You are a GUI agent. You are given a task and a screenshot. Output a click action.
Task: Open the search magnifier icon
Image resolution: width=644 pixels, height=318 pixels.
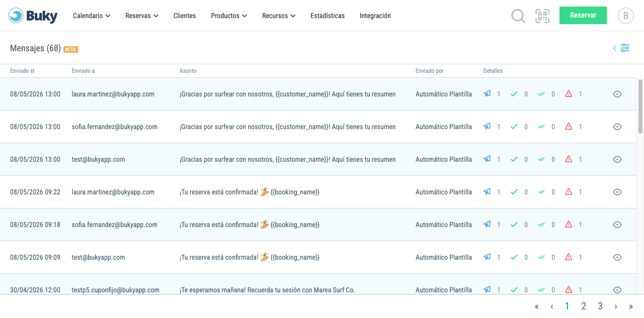pyautogui.click(x=518, y=16)
